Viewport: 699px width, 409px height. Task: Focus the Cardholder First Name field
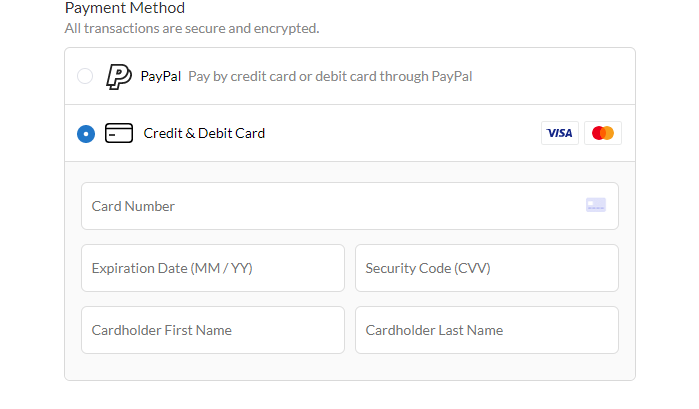(x=212, y=330)
